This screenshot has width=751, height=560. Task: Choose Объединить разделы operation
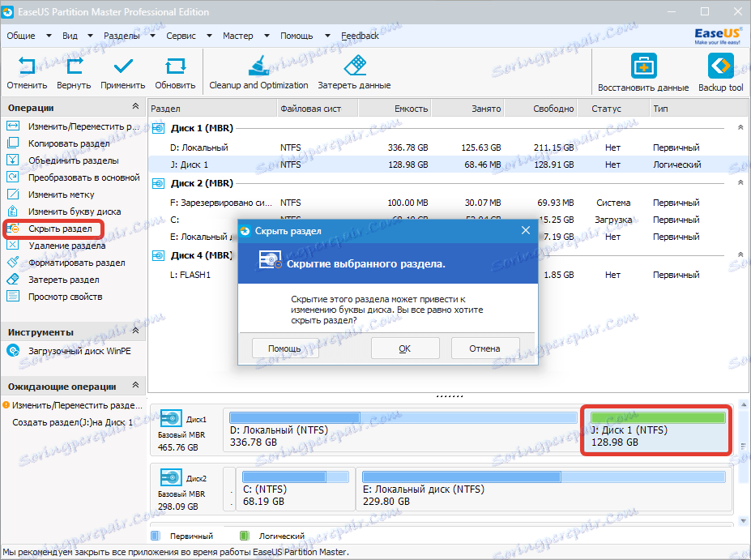(x=62, y=160)
